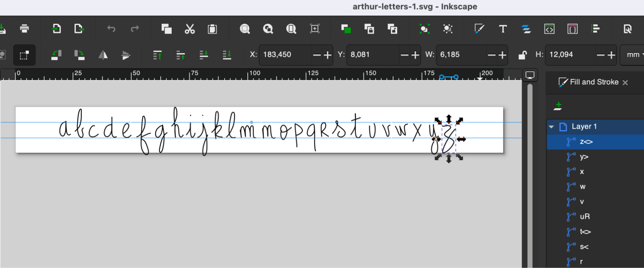The image size is (644, 268).
Task: Select the 'uR' path in layers list
Action: click(x=585, y=217)
